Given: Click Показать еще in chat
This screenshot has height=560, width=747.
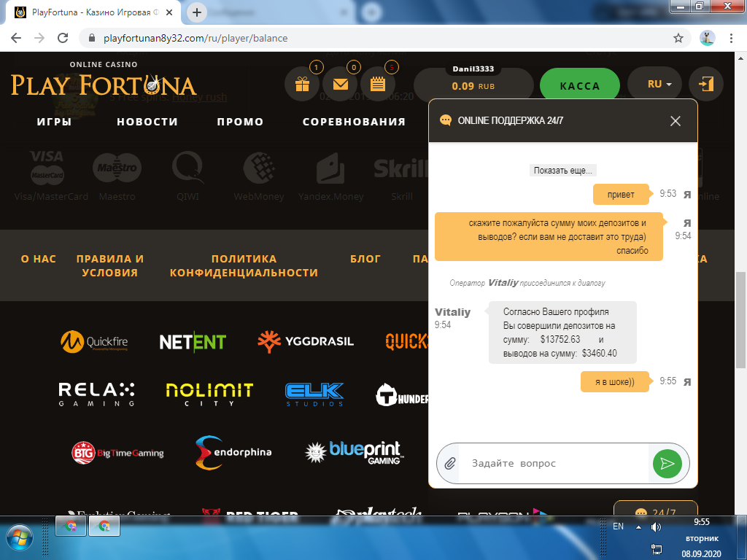Looking at the screenshot, I should click(562, 171).
